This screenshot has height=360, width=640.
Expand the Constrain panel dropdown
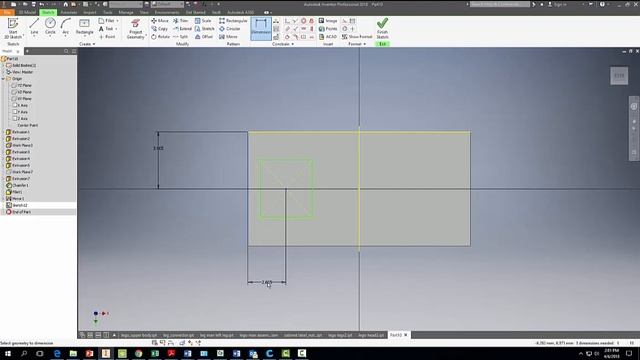(x=282, y=44)
